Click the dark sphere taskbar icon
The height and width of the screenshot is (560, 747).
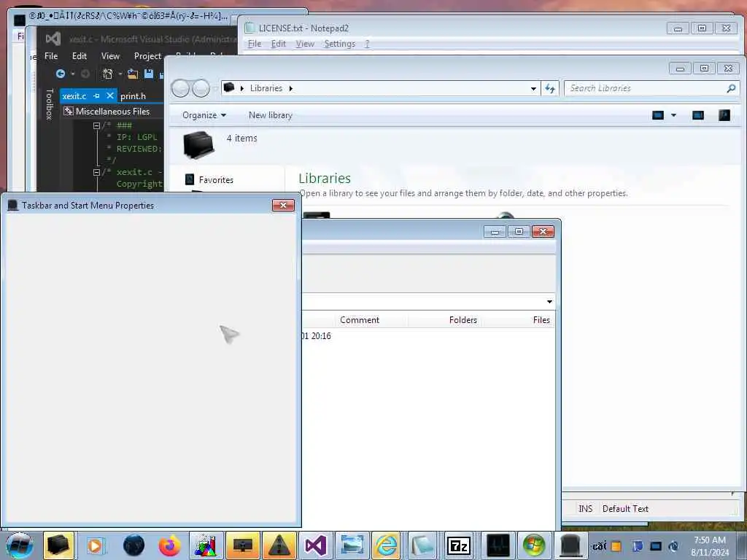point(133,545)
